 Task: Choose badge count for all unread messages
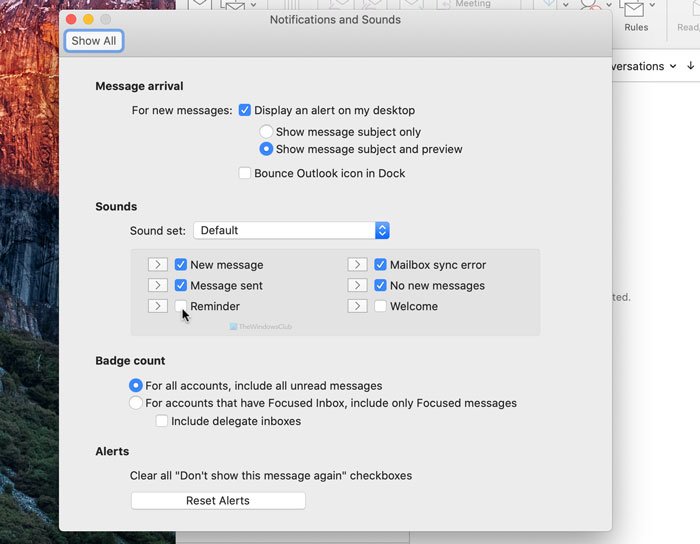pyautogui.click(x=136, y=386)
